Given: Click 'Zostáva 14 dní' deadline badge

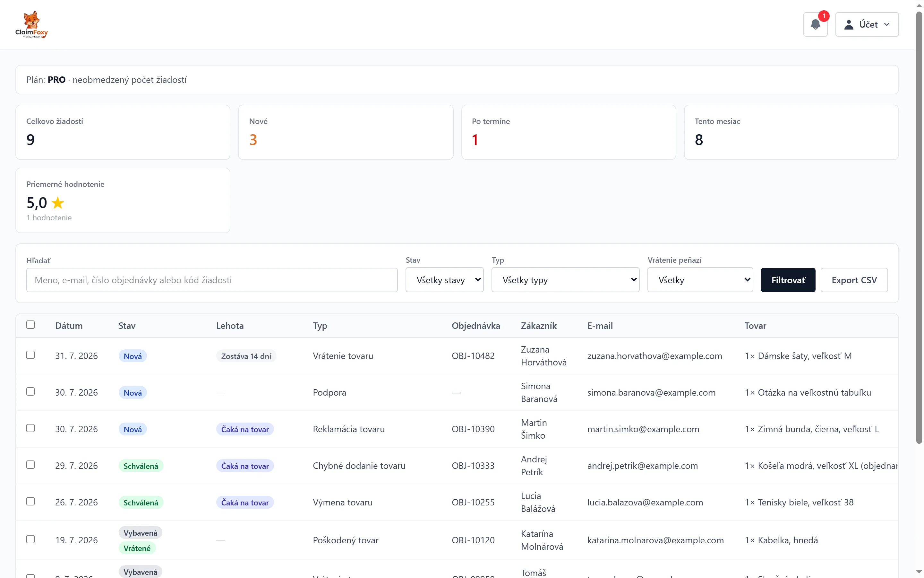Looking at the screenshot, I should point(246,356).
